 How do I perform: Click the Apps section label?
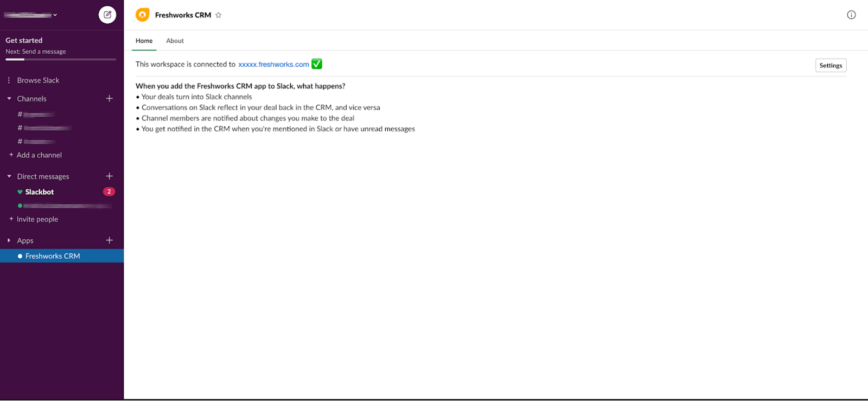click(x=25, y=240)
